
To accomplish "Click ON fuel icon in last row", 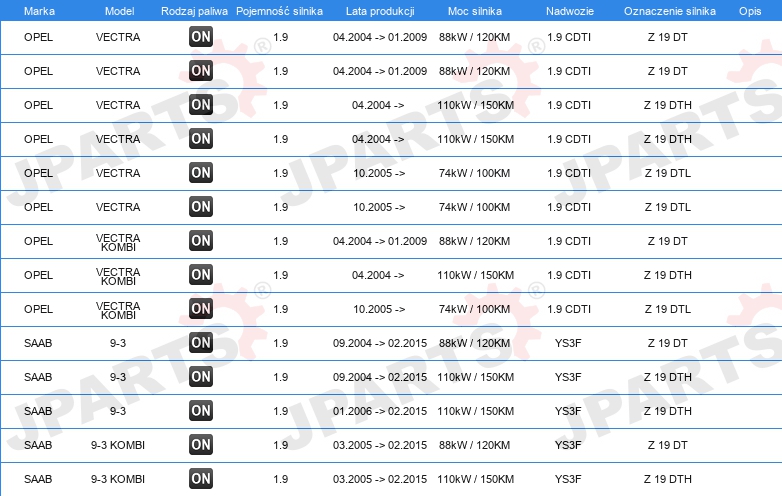I will click(x=201, y=479).
